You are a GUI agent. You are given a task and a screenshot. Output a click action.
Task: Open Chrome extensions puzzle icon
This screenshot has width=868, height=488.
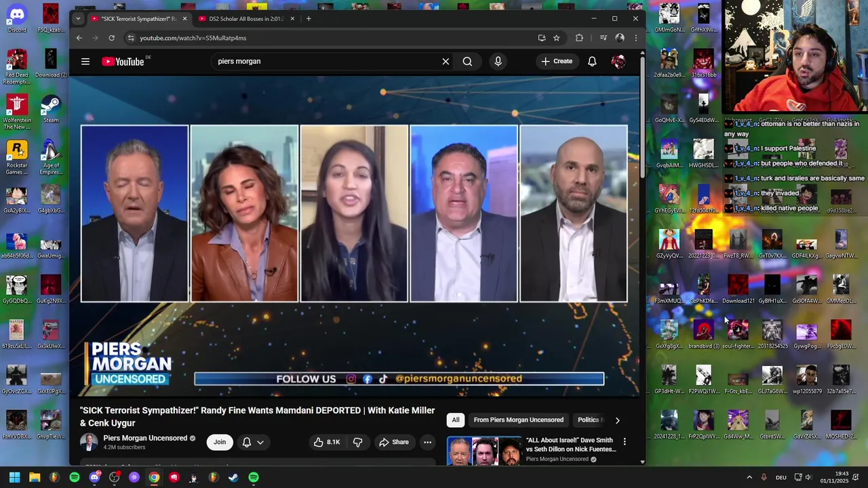pos(579,38)
